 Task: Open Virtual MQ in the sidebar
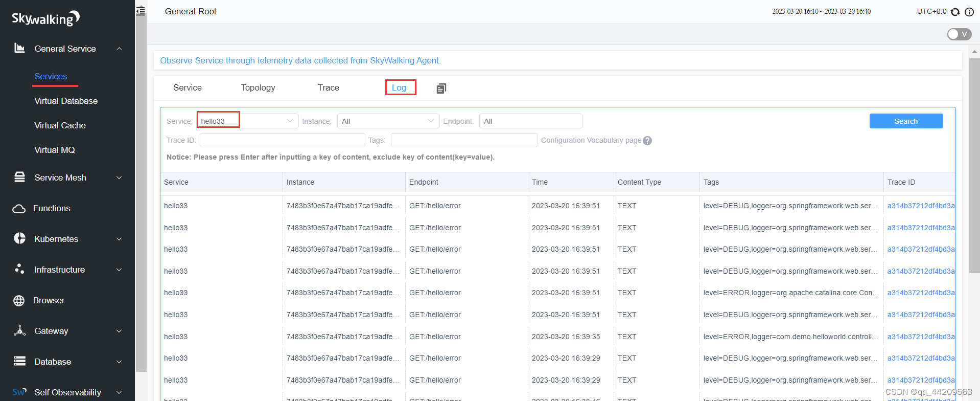pos(54,150)
